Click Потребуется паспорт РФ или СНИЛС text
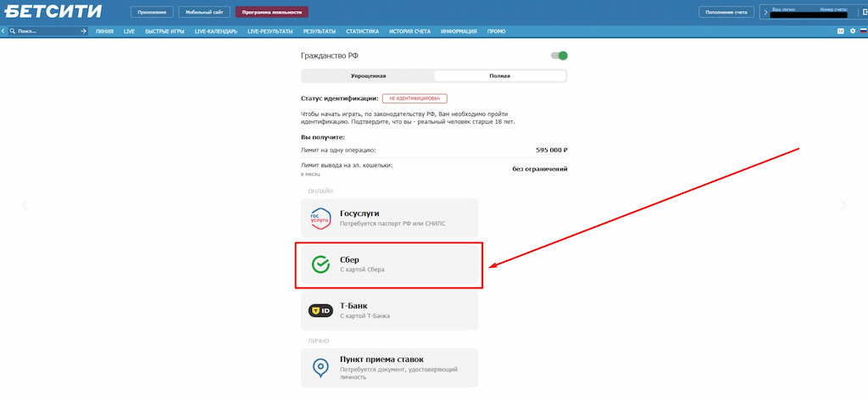868x400 pixels. (x=392, y=224)
